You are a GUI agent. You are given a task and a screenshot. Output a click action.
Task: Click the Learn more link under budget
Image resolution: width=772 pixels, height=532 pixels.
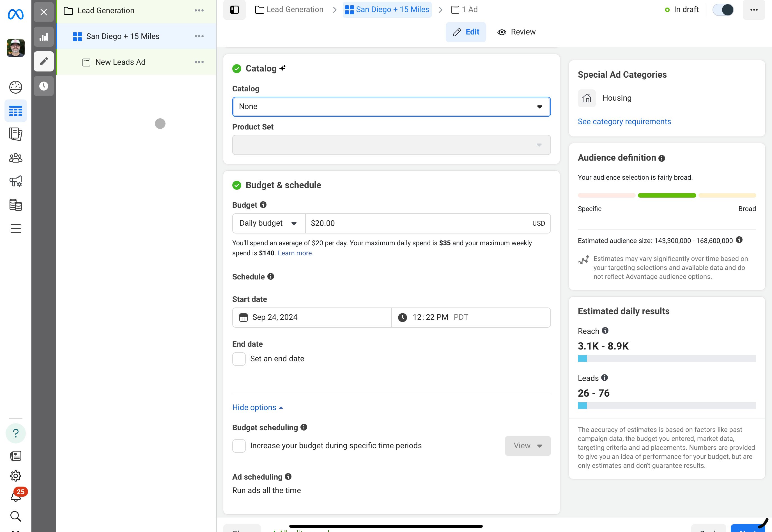tap(295, 253)
